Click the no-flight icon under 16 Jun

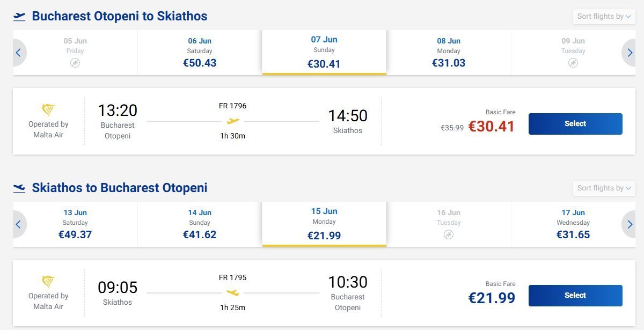pyautogui.click(x=449, y=234)
